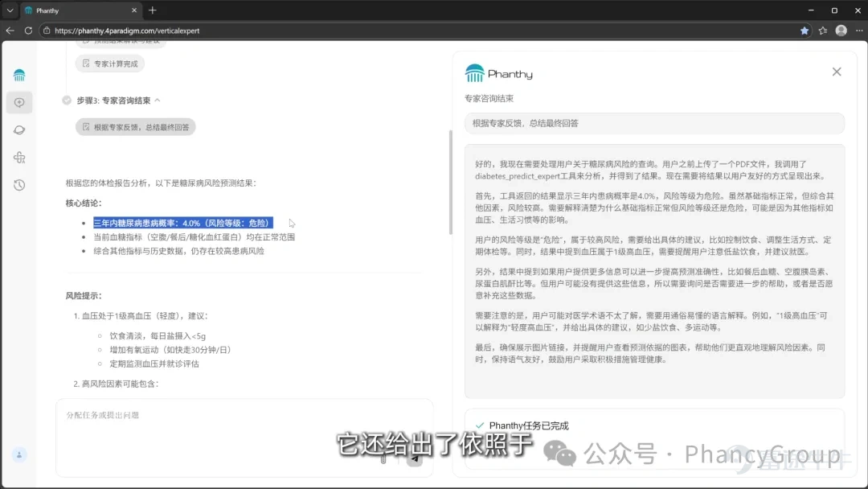Click the 核心结论 heading
Viewport: 868px width, 489px height.
[x=84, y=203]
